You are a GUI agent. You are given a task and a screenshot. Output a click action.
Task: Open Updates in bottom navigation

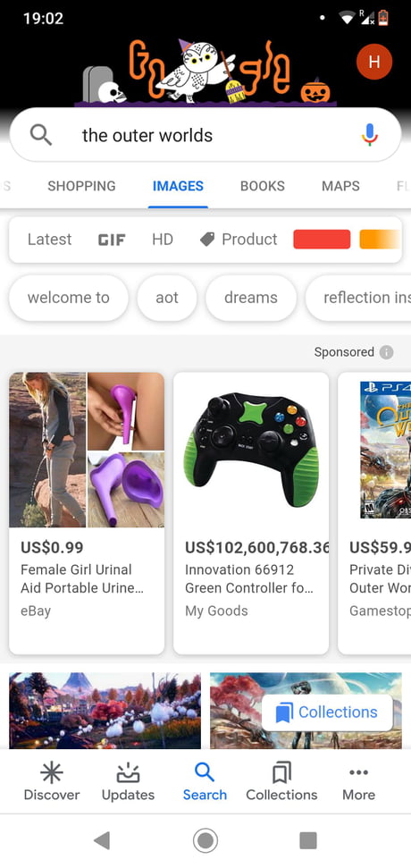(128, 781)
